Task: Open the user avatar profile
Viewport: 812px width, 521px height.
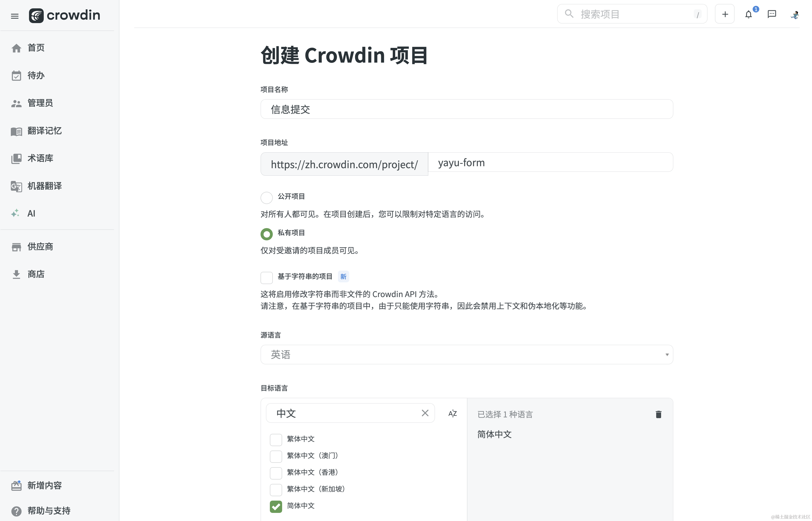Action: (x=795, y=14)
